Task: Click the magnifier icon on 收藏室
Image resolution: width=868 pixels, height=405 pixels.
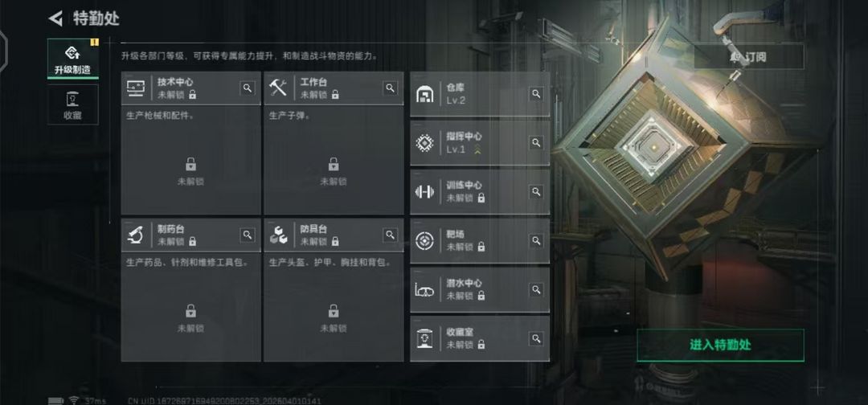Action: [536, 338]
